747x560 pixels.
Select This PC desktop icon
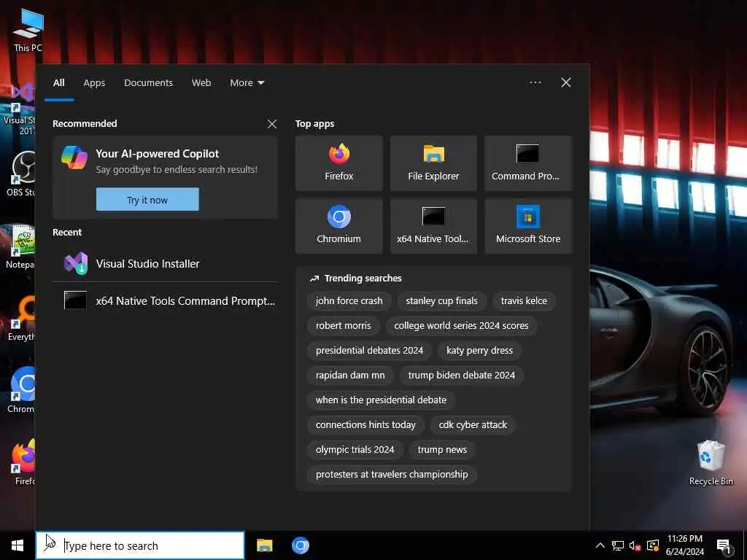tap(28, 30)
